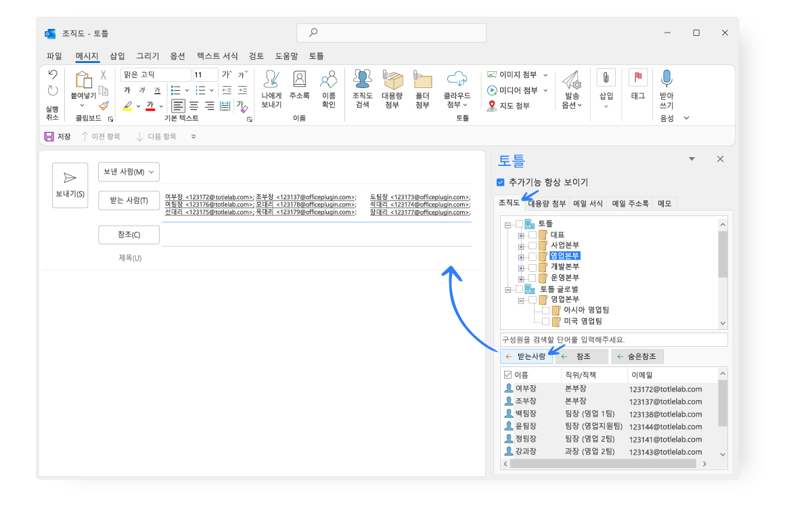Click the Dictate (받아쓰기) microphone icon
Image resolution: width=812 pixels, height=508 pixels.
click(x=667, y=79)
